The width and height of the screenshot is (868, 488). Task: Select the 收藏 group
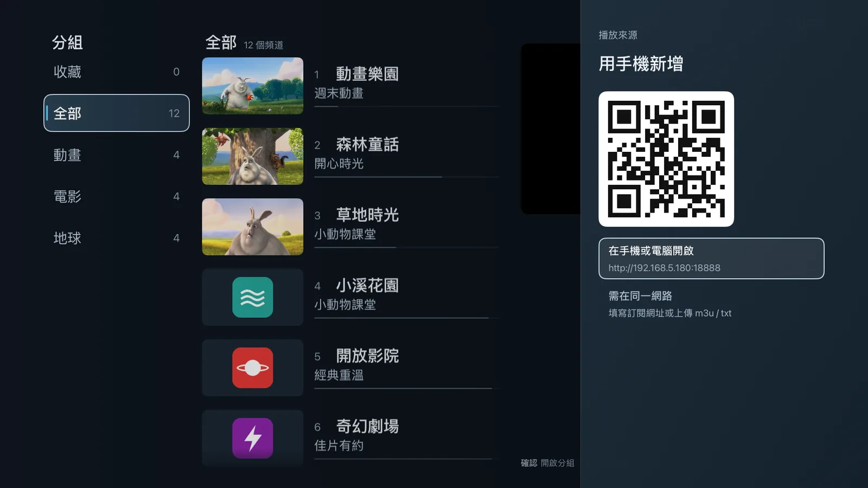117,72
